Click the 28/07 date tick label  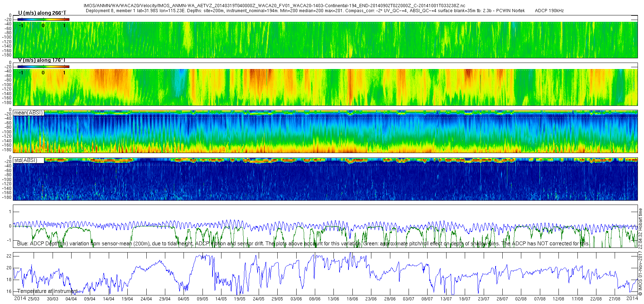(502, 299)
